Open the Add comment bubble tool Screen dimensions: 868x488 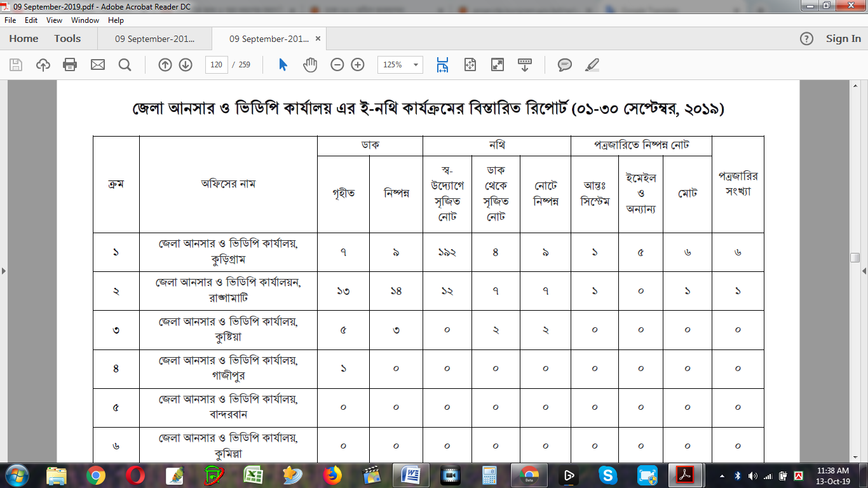pyautogui.click(x=564, y=65)
